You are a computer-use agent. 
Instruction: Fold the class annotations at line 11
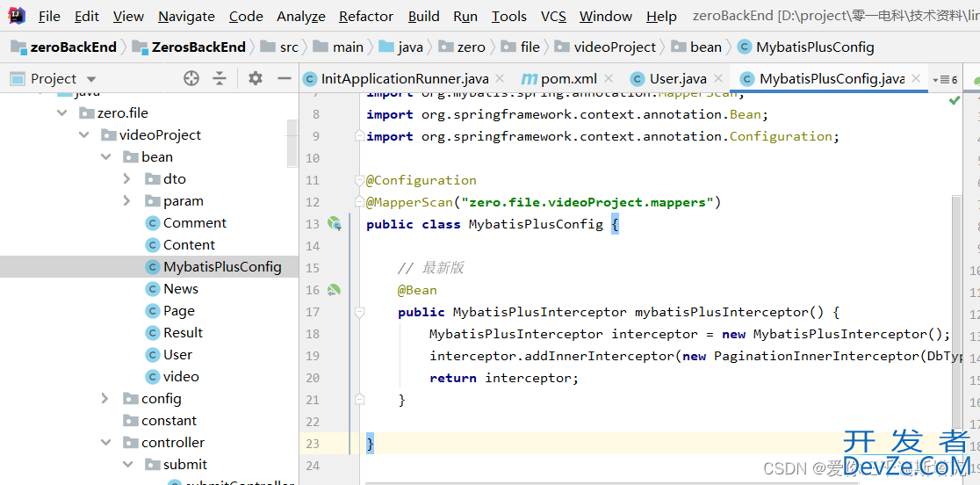pyautogui.click(x=359, y=180)
